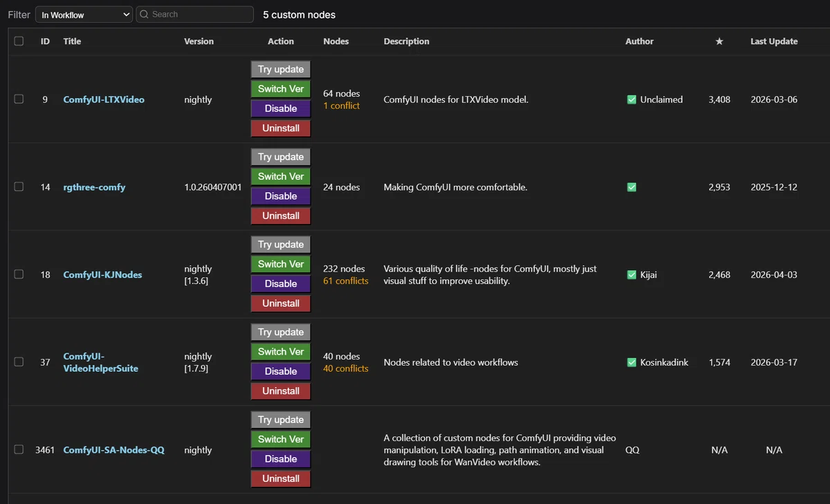Image resolution: width=830 pixels, height=504 pixels.
Task: Click the verified check icon beside Kijai
Action: [x=631, y=274]
